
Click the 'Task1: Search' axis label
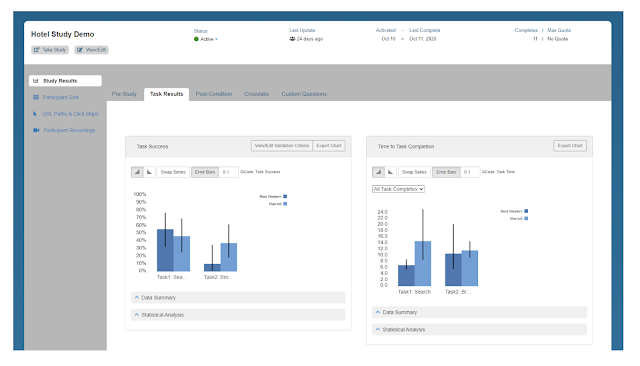click(414, 292)
